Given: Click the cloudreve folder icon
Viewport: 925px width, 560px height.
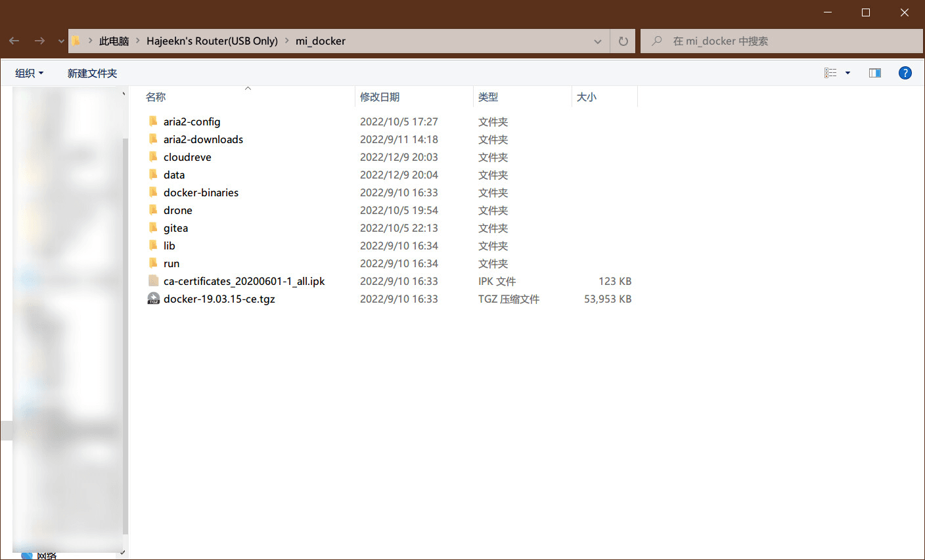Looking at the screenshot, I should click(x=153, y=157).
